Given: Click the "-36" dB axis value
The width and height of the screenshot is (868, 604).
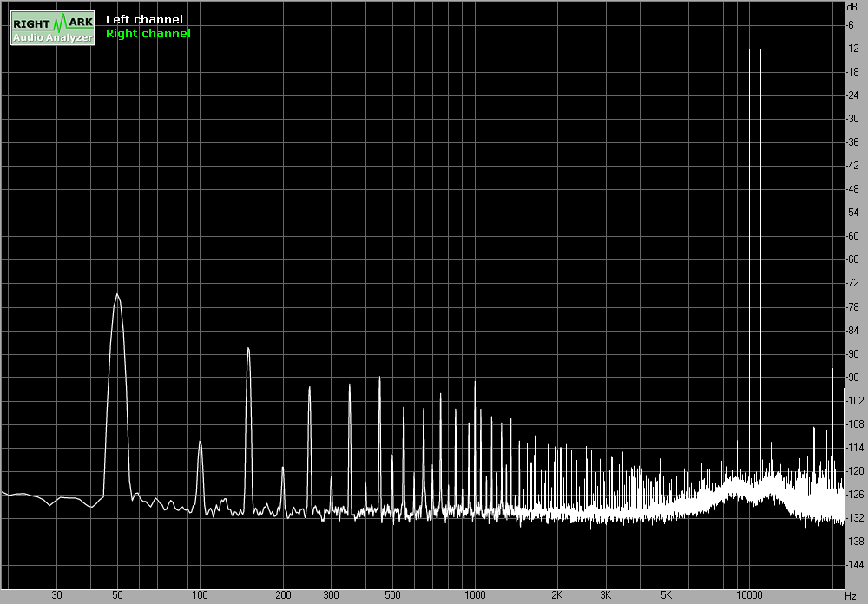Looking at the screenshot, I should coord(852,142).
